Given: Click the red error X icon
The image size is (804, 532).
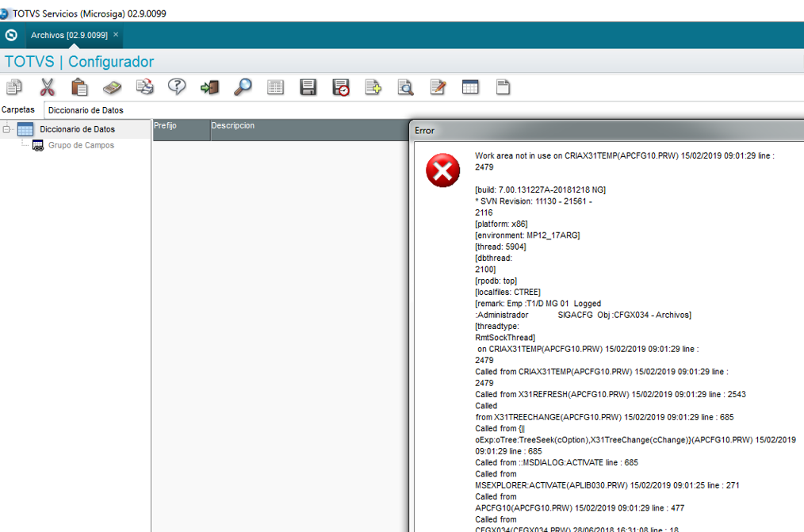Looking at the screenshot, I should (x=443, y=170).
